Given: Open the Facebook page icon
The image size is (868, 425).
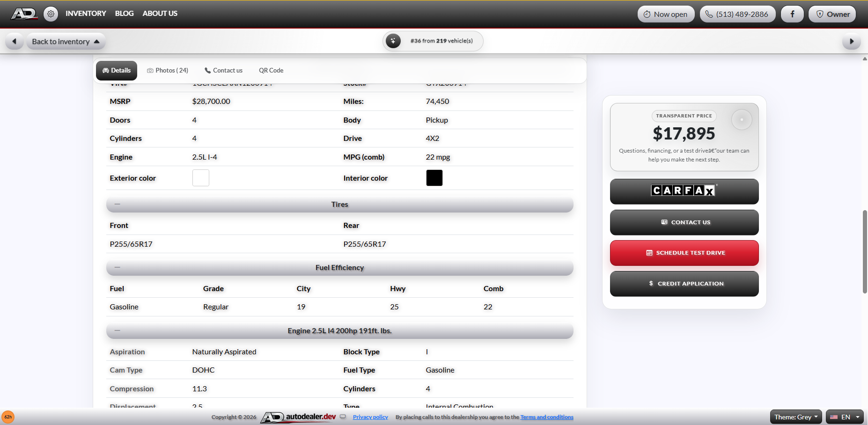Looking at the screenshot, I should tap(792, 14).
